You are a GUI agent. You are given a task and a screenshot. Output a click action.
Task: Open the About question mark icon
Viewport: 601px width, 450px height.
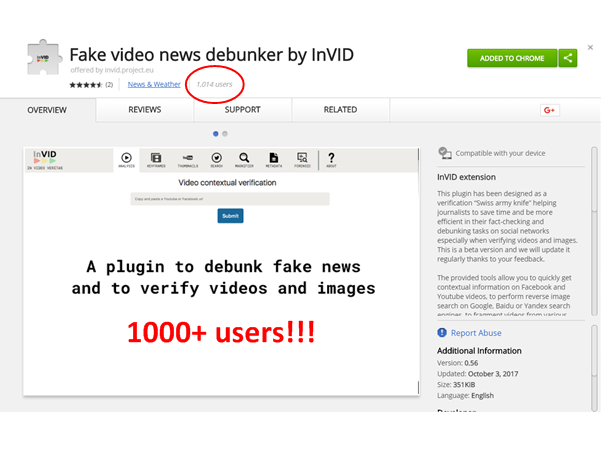tap(331, 160)
